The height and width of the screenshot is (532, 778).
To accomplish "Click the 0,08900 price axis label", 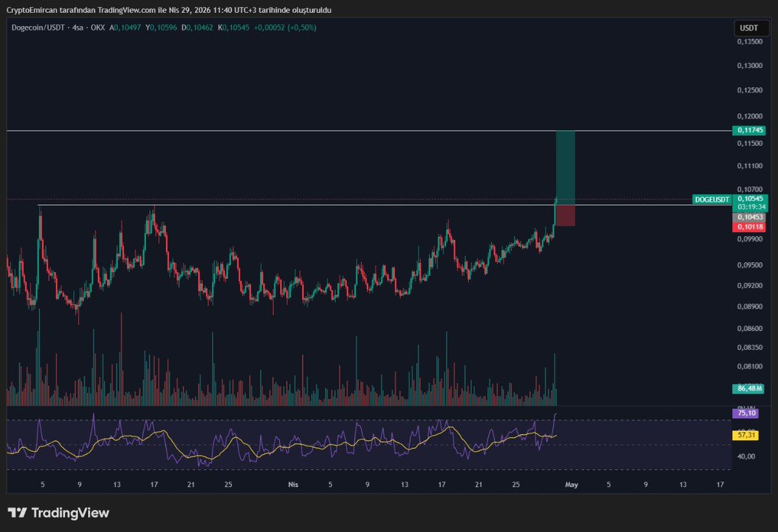I will coord(749,306).
